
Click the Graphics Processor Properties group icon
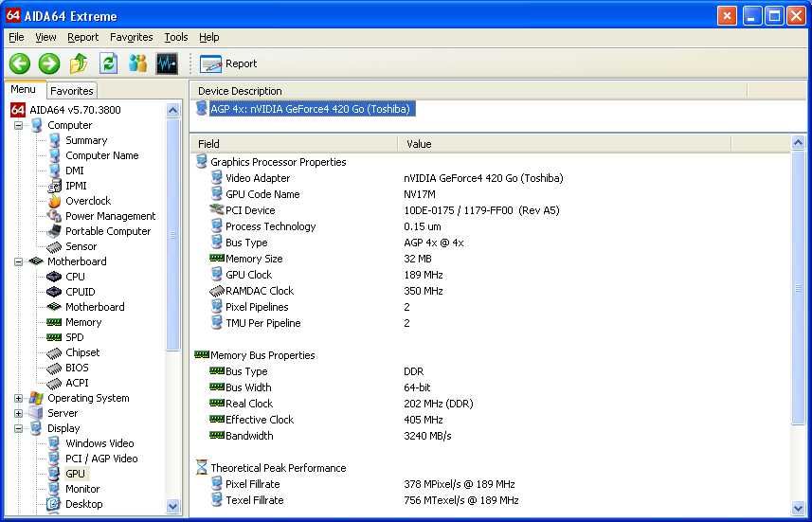click(202, 162)
